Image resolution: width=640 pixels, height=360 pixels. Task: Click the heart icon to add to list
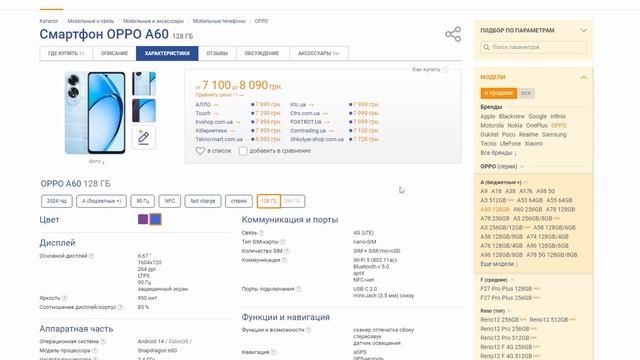200,151
